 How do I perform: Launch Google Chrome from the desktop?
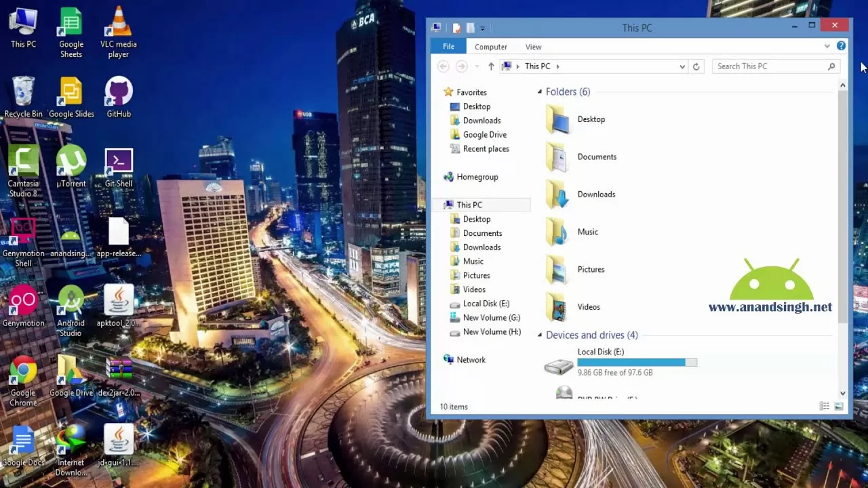click(x=23, y=381)
